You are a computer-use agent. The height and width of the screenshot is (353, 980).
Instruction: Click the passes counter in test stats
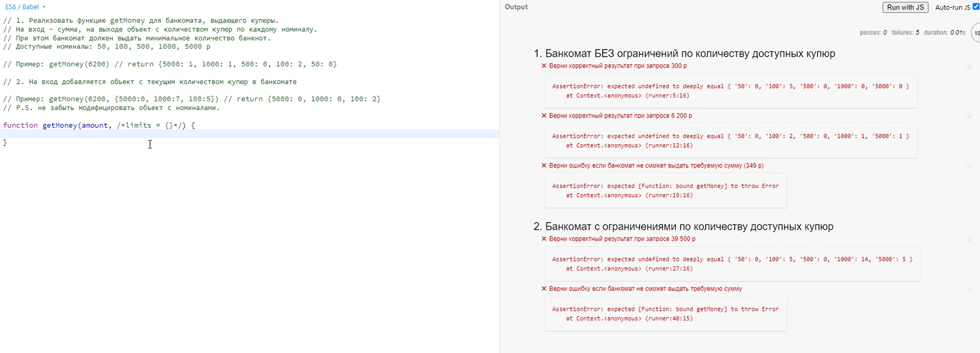pyautogui.click(x=873, y=33)
